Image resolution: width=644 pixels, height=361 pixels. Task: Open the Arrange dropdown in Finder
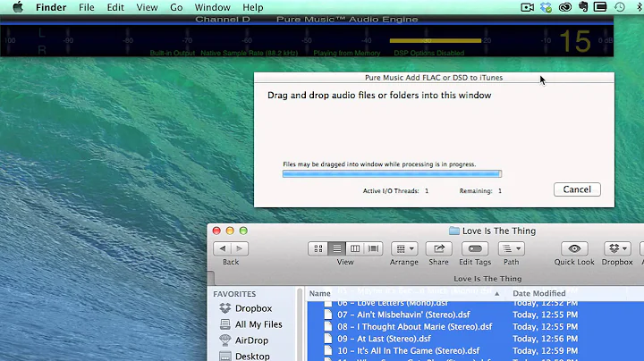[x=404, y=248]
